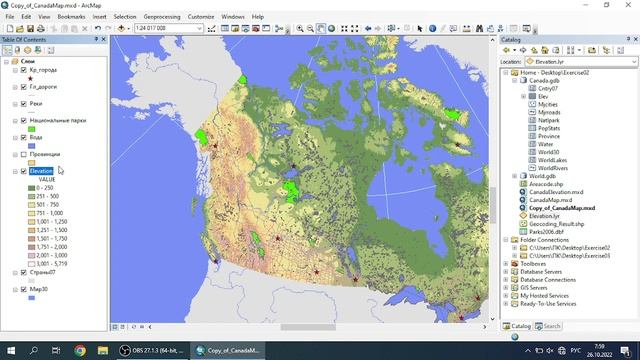Expand World.gdb in Catalog tree

click(x=515, y=176)
